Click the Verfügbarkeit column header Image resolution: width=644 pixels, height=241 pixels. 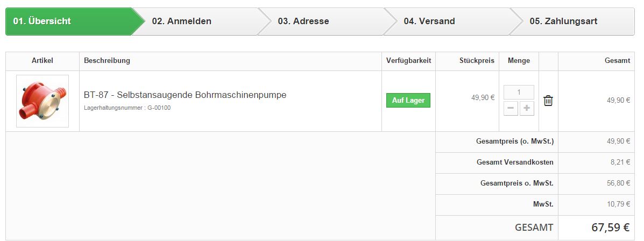408,61
